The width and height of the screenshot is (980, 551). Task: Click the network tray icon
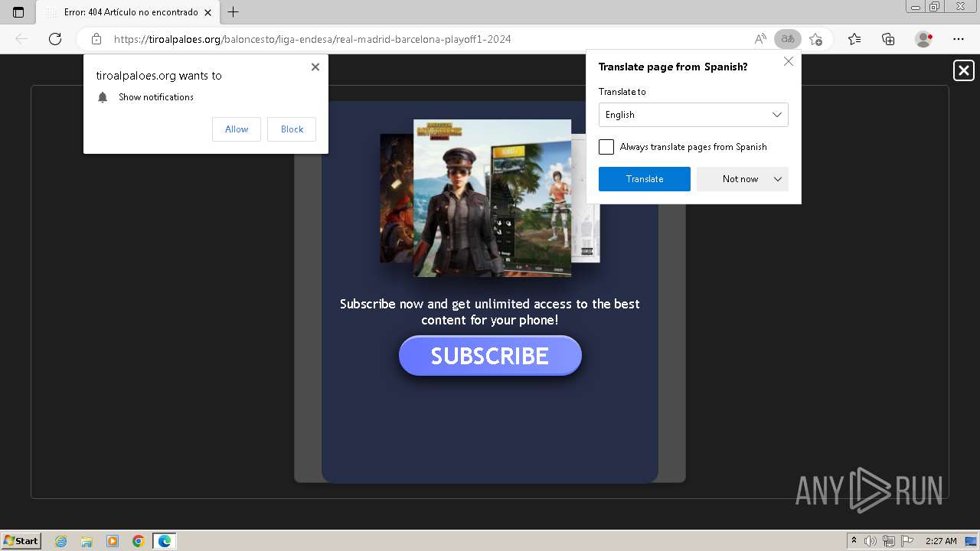pyautogui.click(x=889, y=541)
